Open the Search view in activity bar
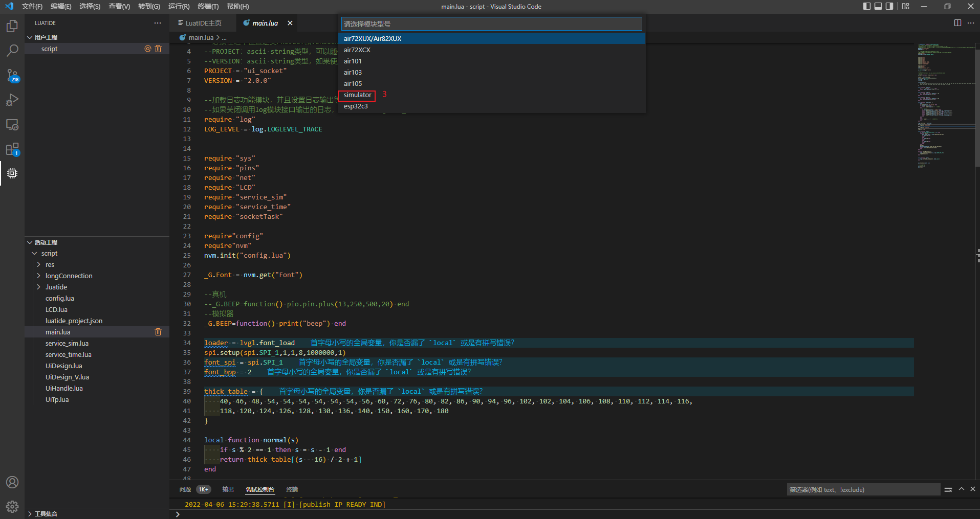Screen dimensions: 980x519 [x=12, y=51]
